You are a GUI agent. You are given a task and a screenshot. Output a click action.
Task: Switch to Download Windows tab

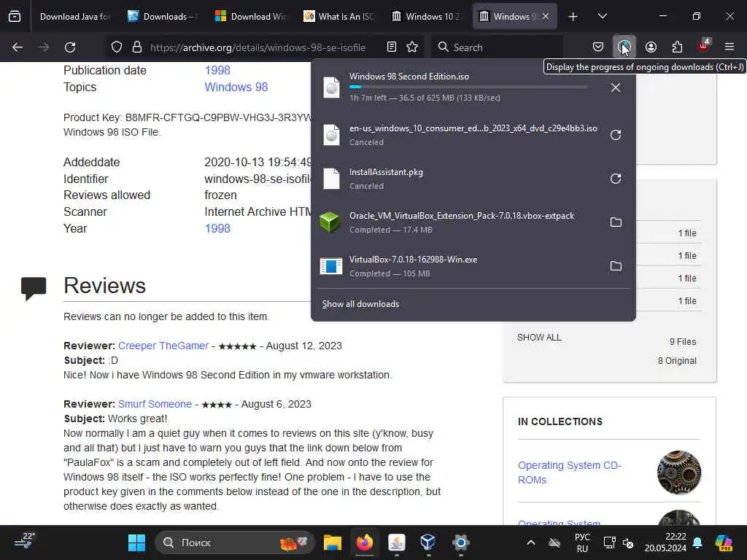pyautogui.click(x=251, y=17)
